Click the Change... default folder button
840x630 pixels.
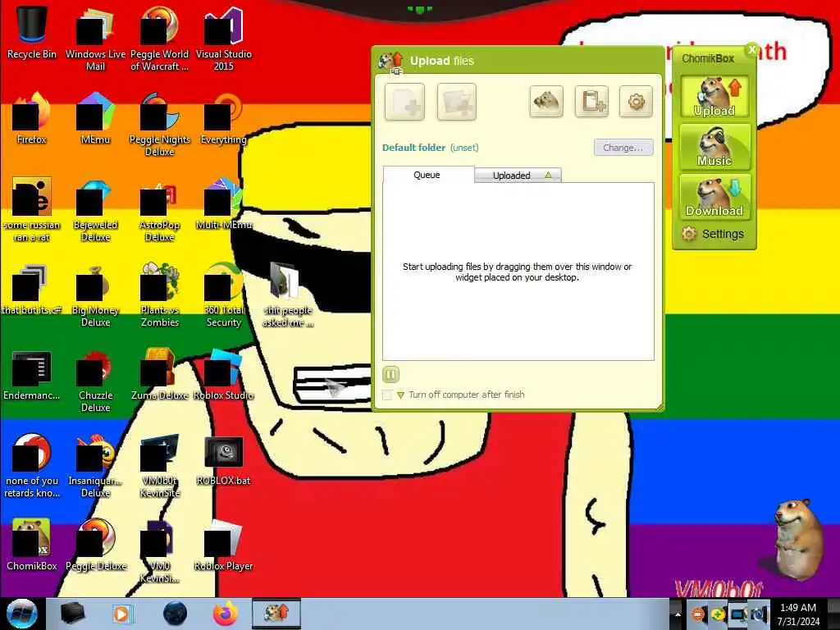[623, 148]
